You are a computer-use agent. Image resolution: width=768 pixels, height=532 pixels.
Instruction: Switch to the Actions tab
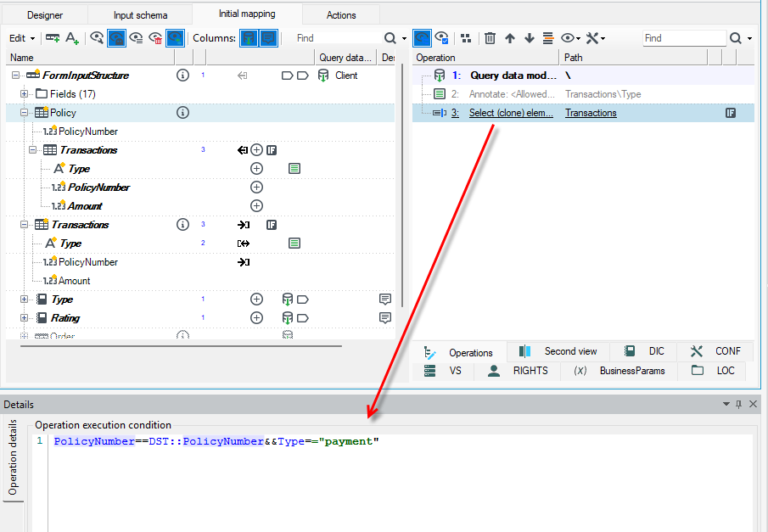tap(341, 15)
